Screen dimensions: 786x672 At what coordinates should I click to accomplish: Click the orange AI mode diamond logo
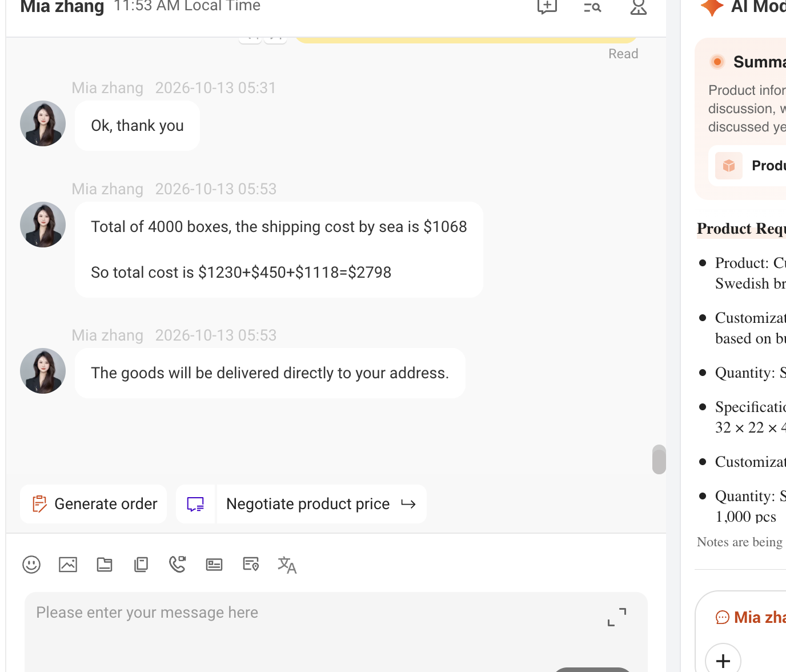tap(712, 7)
